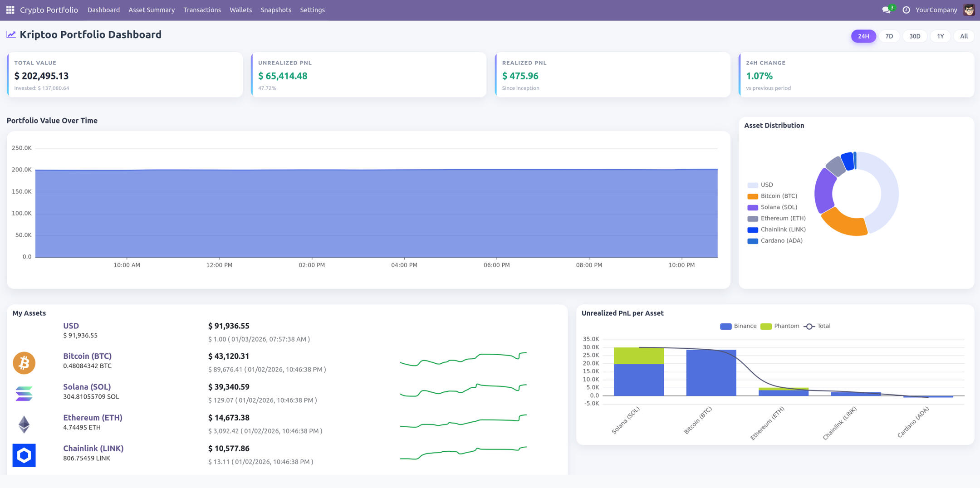
Task: Open the user avatar menu
Action: tap(969, 10)
